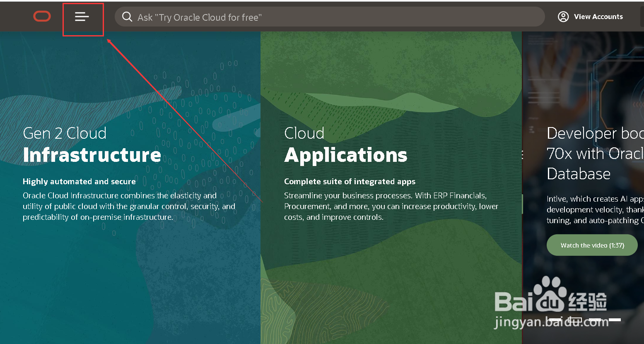Screen dimensions: 644x344
Task: Focus the Ask Oracle search field
Action: tap(330, 17)
